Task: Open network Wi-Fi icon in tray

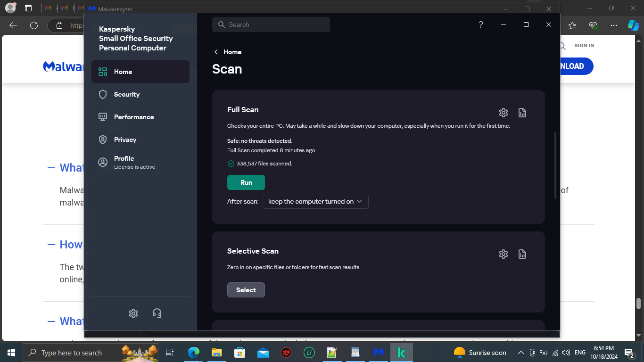Action: (555, 353)
